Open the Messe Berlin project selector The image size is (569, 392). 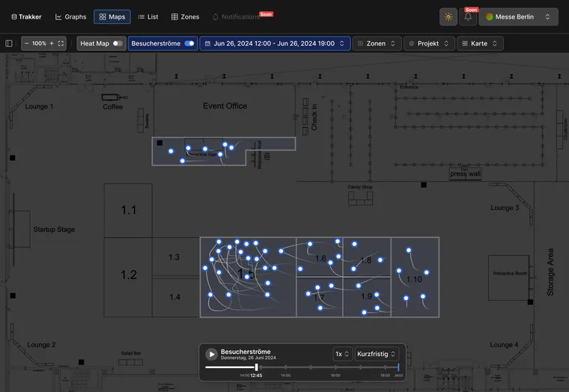(518, 16)
